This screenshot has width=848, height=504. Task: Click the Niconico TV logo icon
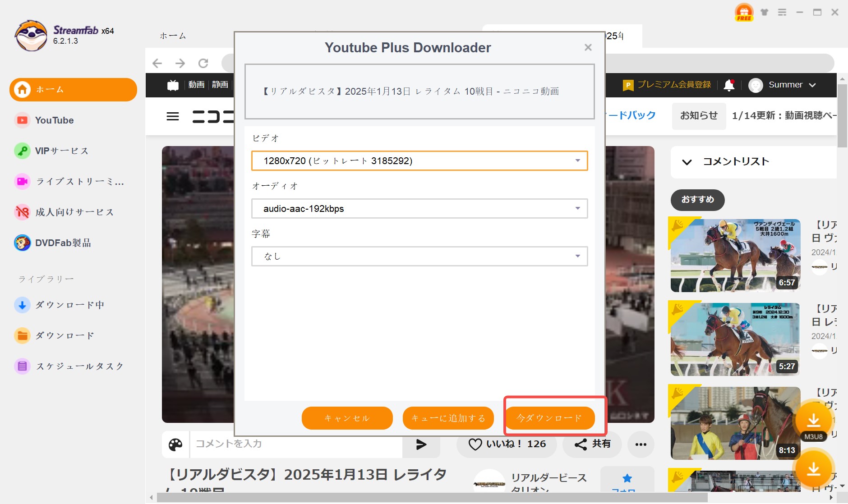173,85
